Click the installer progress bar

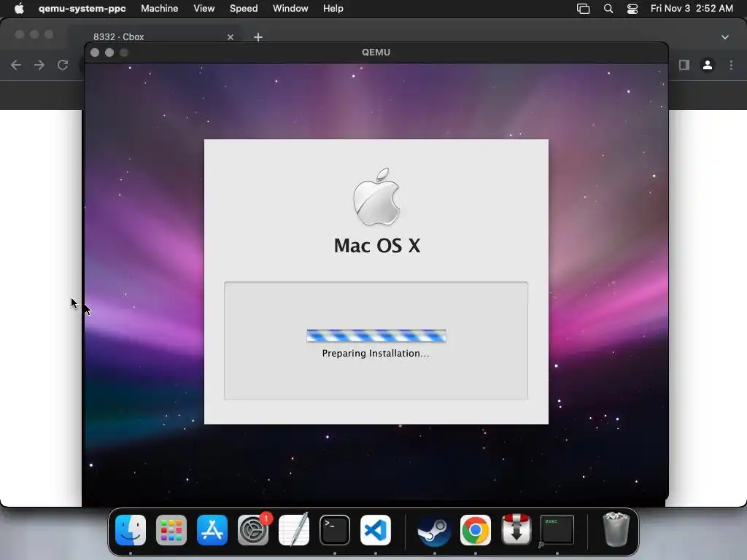pos(376,335)
